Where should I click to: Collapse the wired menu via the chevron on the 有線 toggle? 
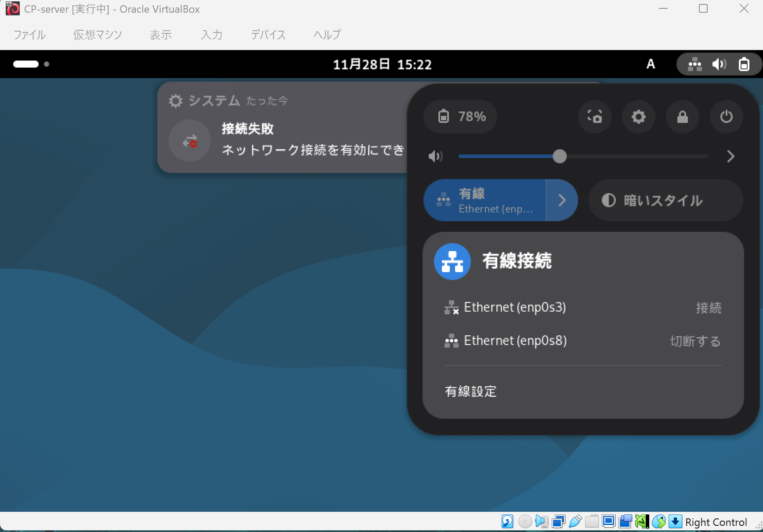(562, 200)
